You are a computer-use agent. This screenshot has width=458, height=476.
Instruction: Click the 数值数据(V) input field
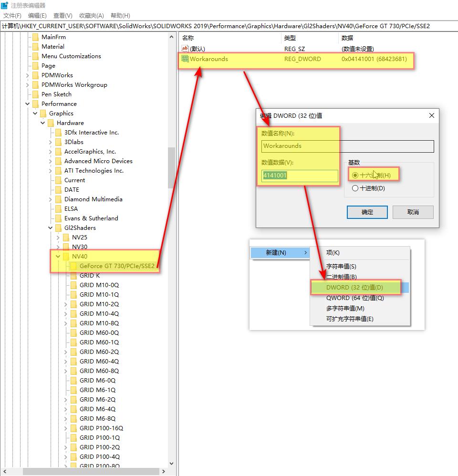[x=300, y=176]
